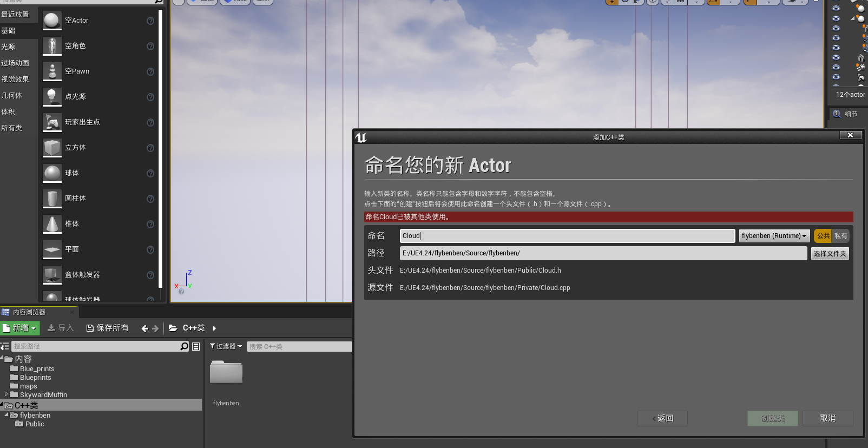The height and width of the screenshot is (448, 868).
Task: Focus the 搜索 C++类 search field
Action: point(299,346)
